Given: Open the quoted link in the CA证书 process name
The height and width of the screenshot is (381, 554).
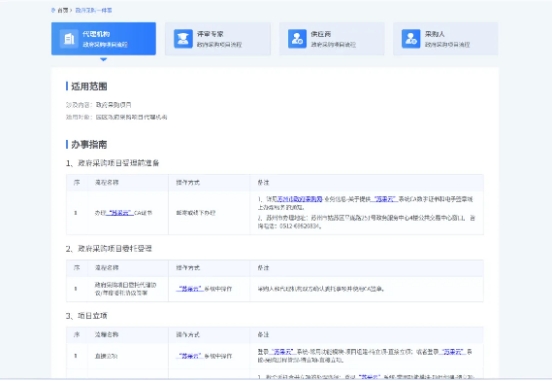Looking at the screenshot, I should pos(120,213).
